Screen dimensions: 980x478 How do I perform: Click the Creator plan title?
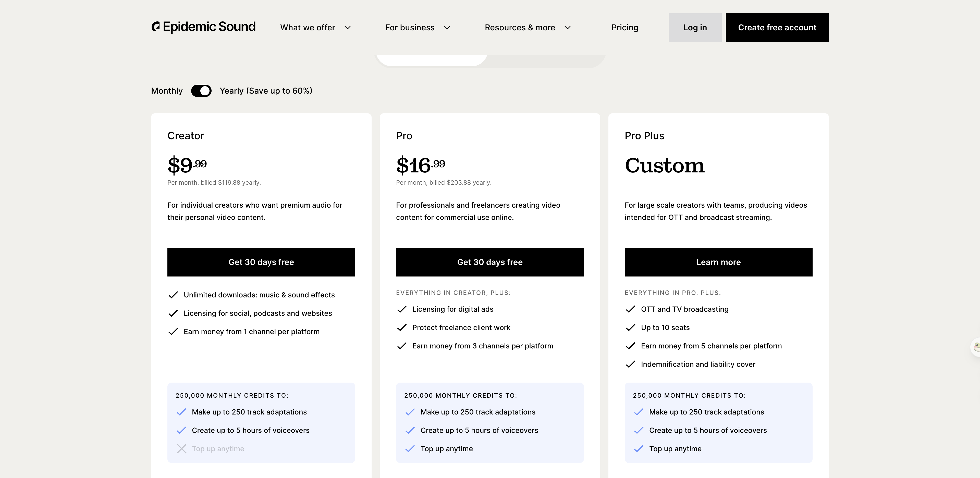186,136
